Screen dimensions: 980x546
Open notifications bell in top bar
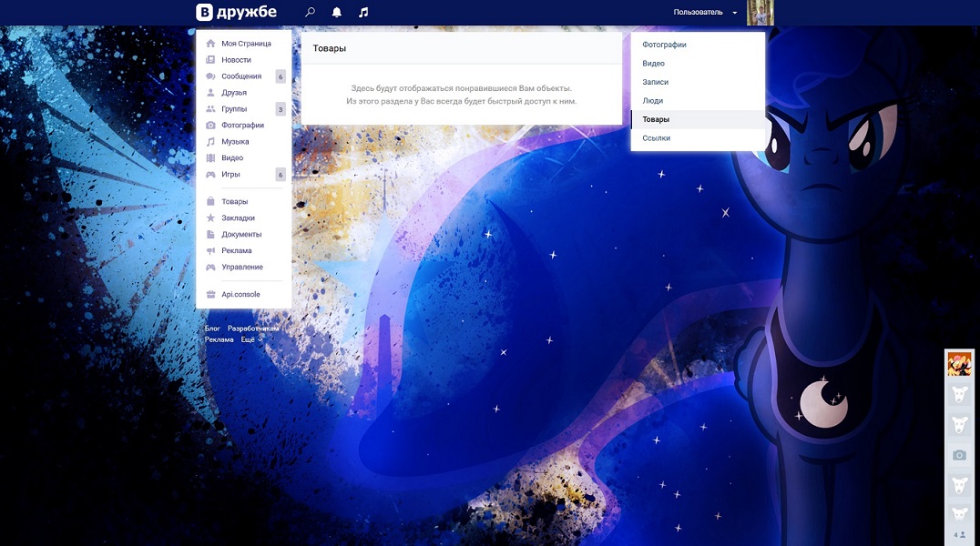coord(336,12)
